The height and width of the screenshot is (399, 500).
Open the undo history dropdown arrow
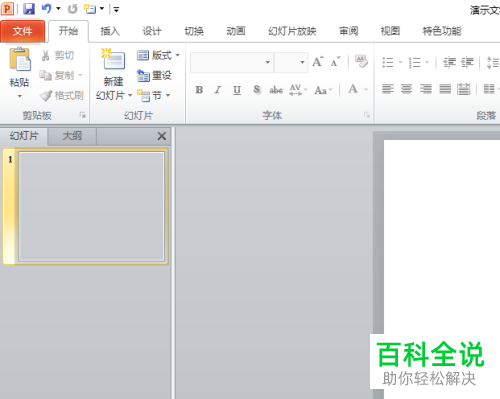58,9
